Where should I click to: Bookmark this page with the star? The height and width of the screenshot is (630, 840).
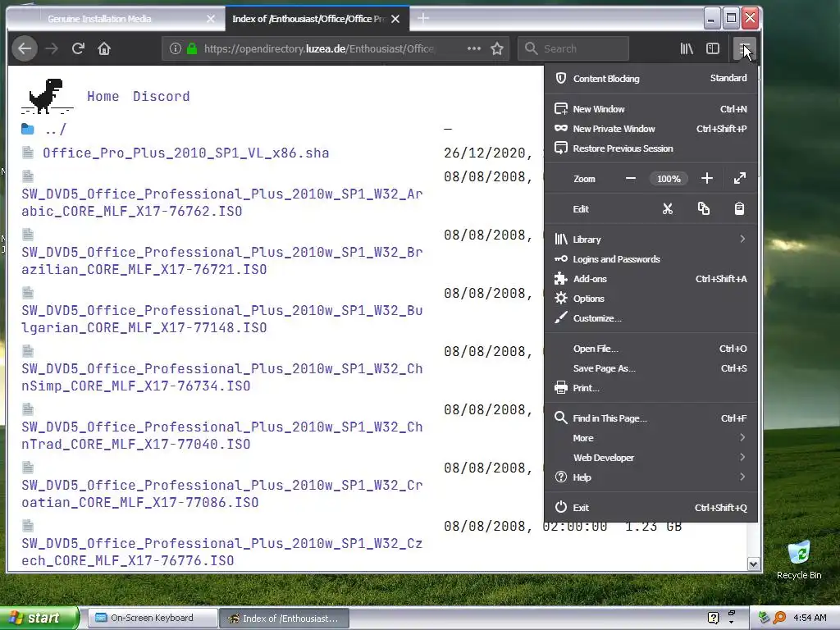tap(497, 48)
